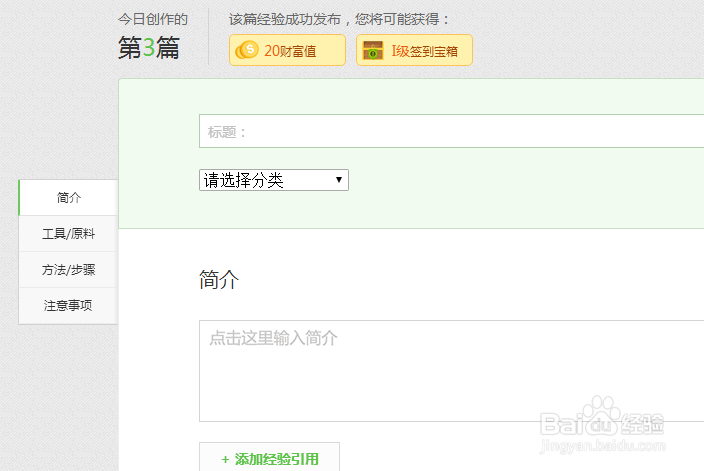704x471 pixels.
Task: Focus the 标题 title input field
Action: click(x=452, y=131)
